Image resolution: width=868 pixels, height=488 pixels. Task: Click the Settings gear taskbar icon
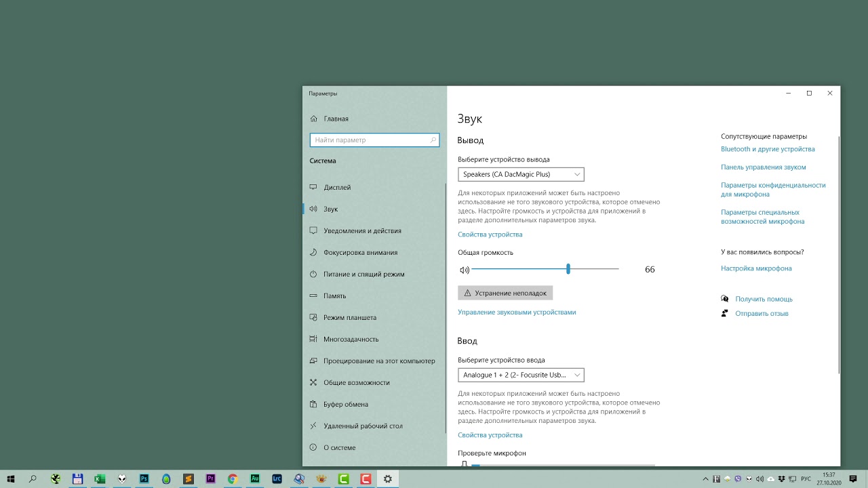click(388, 479)
